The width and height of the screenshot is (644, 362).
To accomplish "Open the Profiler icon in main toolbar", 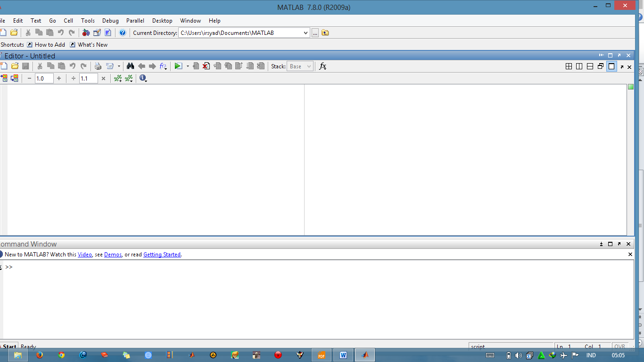I will coord(108,33).
